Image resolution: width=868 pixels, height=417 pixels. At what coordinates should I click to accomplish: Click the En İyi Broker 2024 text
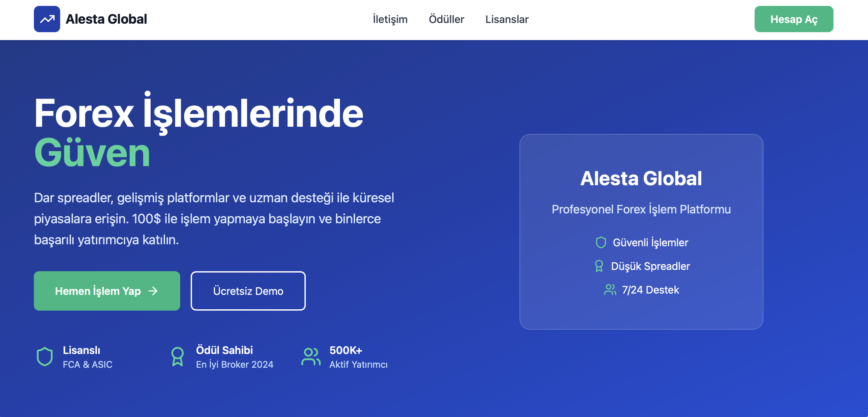click(x=234, y=364)
